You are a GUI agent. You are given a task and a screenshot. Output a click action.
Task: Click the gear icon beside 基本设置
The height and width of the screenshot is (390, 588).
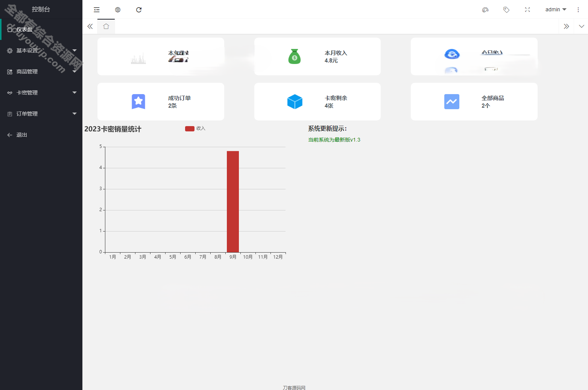click(x=10, y=50)
